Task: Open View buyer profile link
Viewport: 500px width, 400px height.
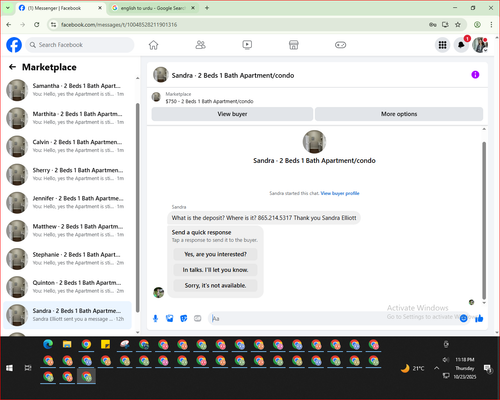Action: [x=340, y=193]
